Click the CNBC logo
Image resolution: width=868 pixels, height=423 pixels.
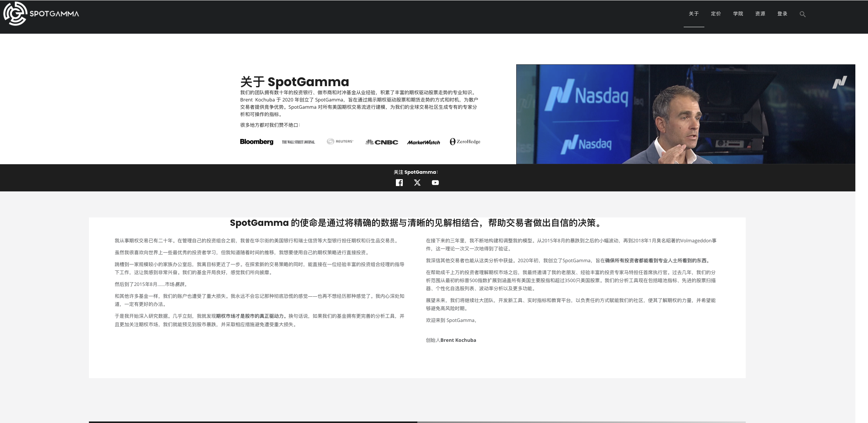click(x=382, y=142)
